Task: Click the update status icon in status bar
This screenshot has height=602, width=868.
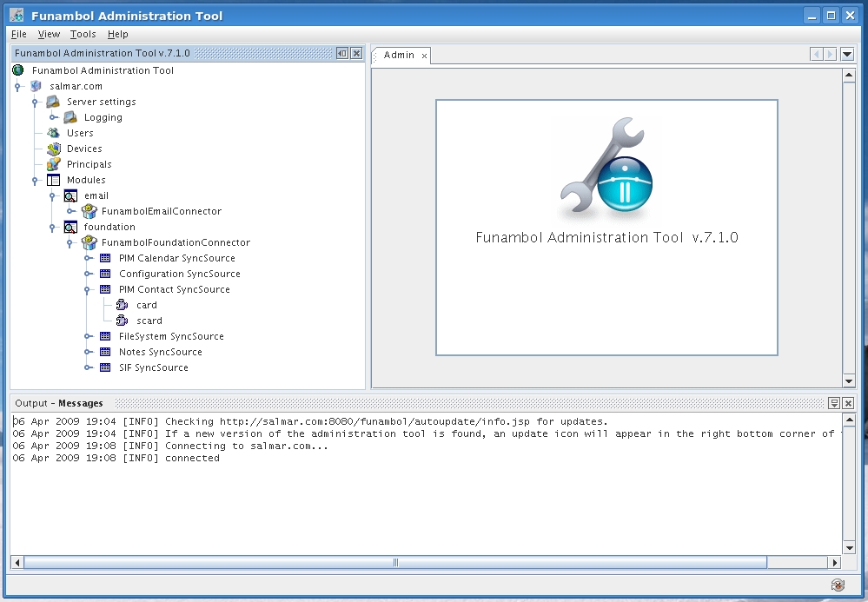Action: pos(838,585)
